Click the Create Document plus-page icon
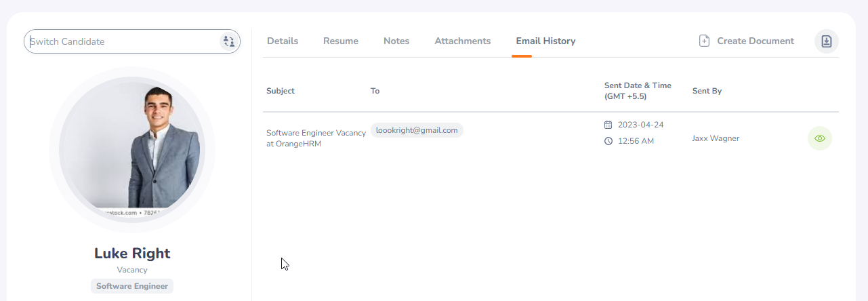Image resolution: width=868 pixels, height=301 pixels. [705, 41]
